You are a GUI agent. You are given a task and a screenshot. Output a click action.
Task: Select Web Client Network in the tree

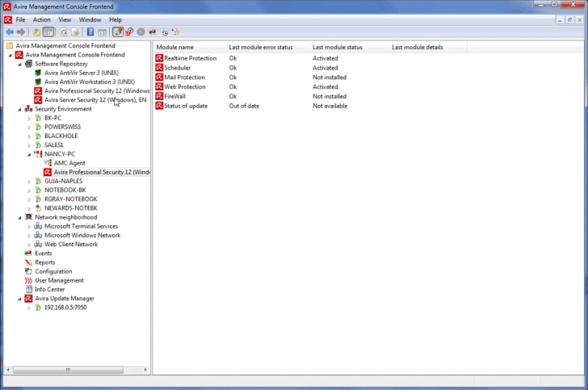tap(71, 245)
